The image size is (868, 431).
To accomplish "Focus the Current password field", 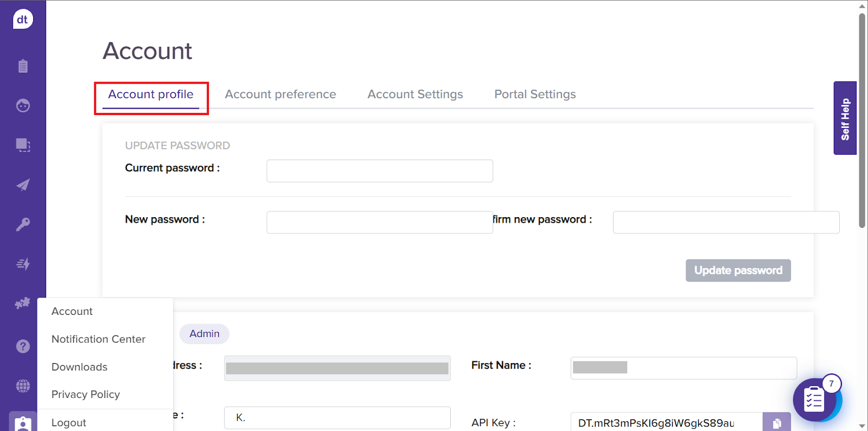I will [379, 171].
